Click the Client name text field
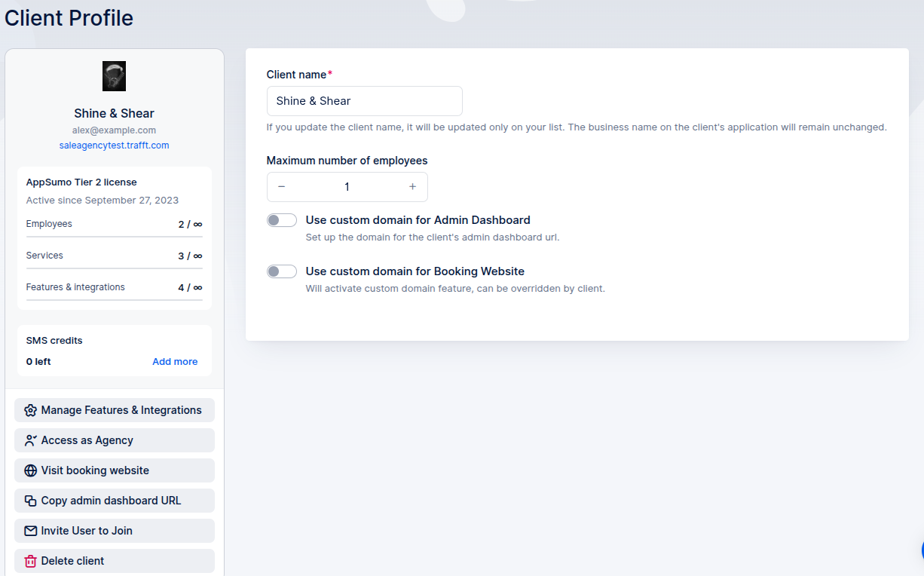Image resolution: width=924 pixels, height=576 pixels. point(364,101)
